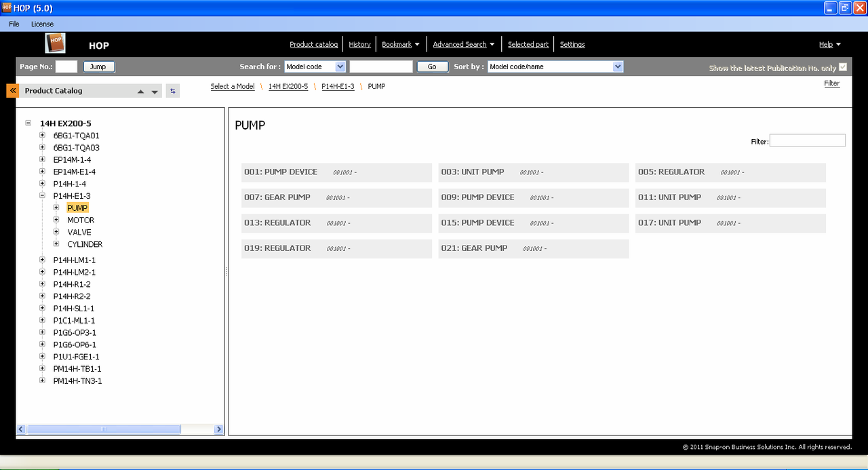
Task: Open 009: PUMP DEVICE
Action: click(534, 197)
